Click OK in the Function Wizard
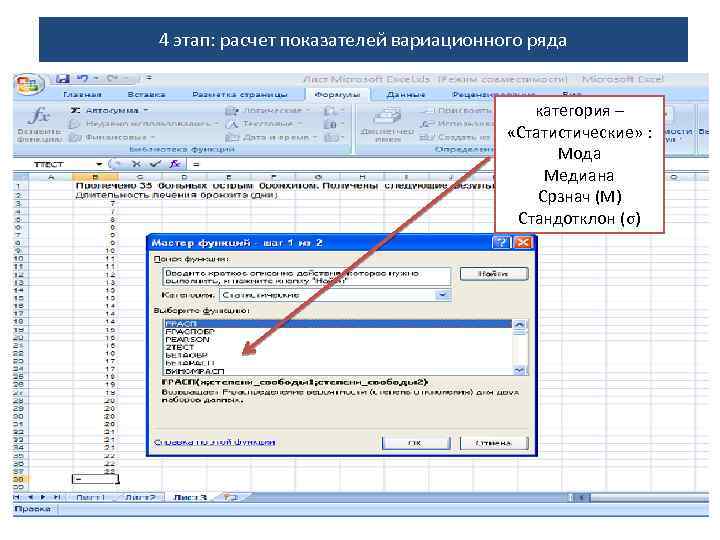This screenshot has height=540, width=720. (416, 443)
